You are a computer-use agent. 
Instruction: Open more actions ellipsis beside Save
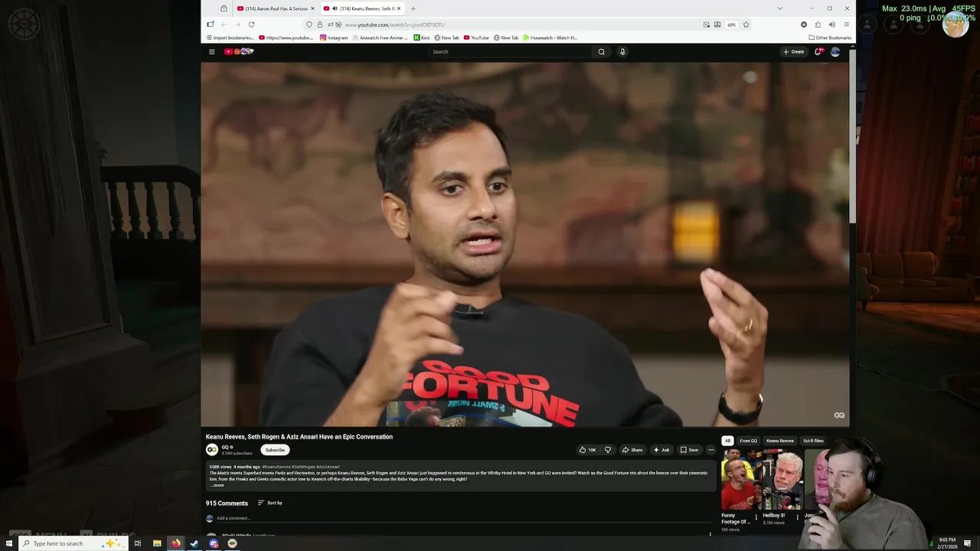[x=710, y=450]
